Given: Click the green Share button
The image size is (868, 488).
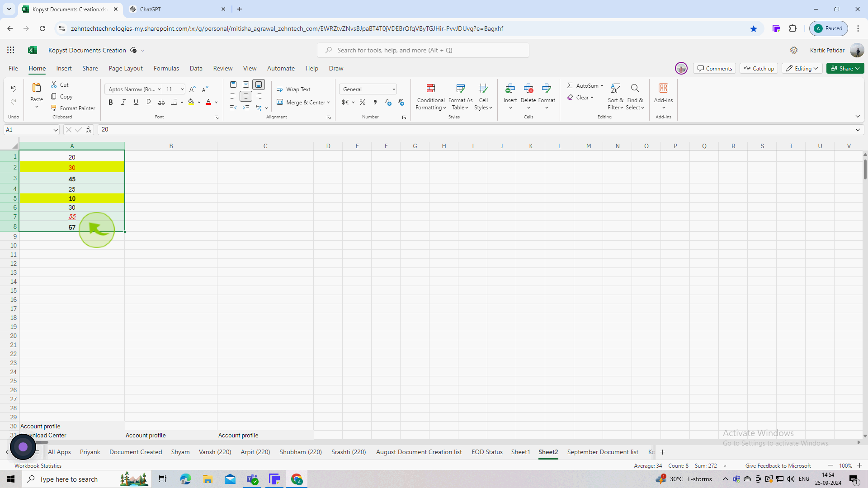Looking at the screenshot, I should tap(845, 68).
